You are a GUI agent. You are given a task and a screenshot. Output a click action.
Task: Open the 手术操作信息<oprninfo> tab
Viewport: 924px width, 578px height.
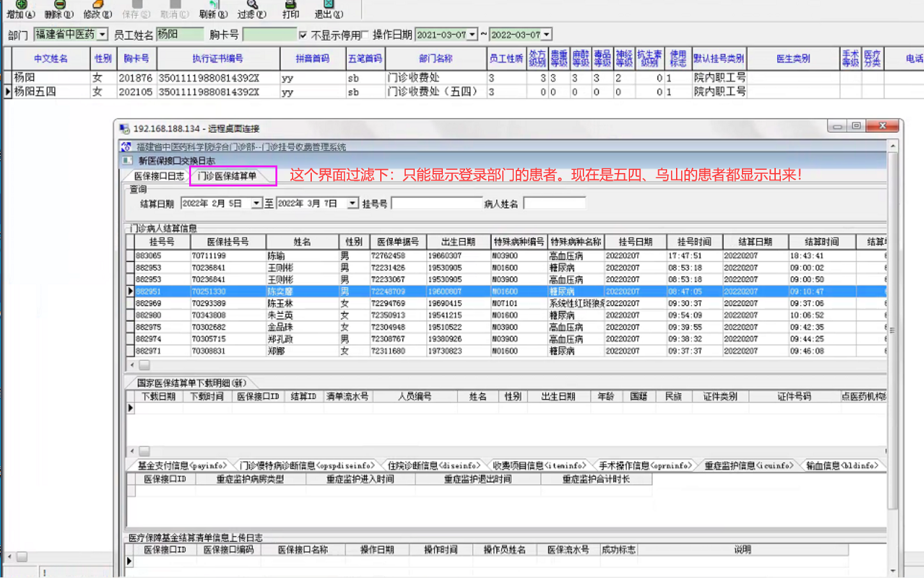click(x=645, y=466)
